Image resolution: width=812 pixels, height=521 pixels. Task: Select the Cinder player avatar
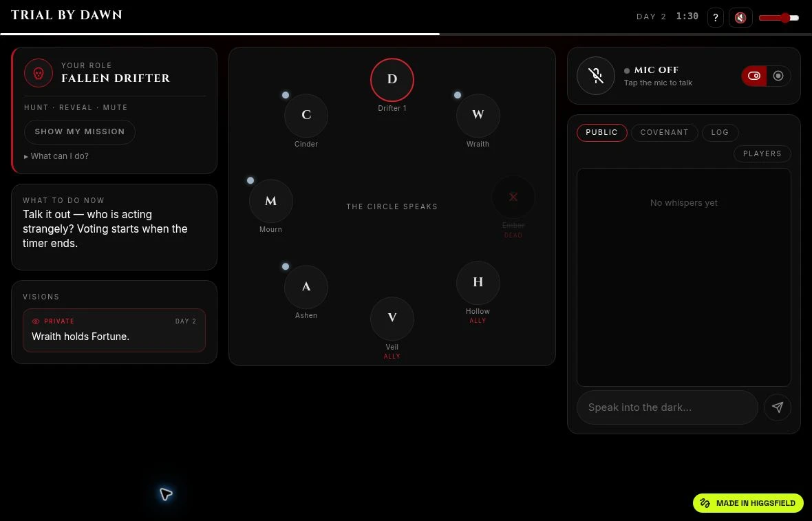(306, 115)
